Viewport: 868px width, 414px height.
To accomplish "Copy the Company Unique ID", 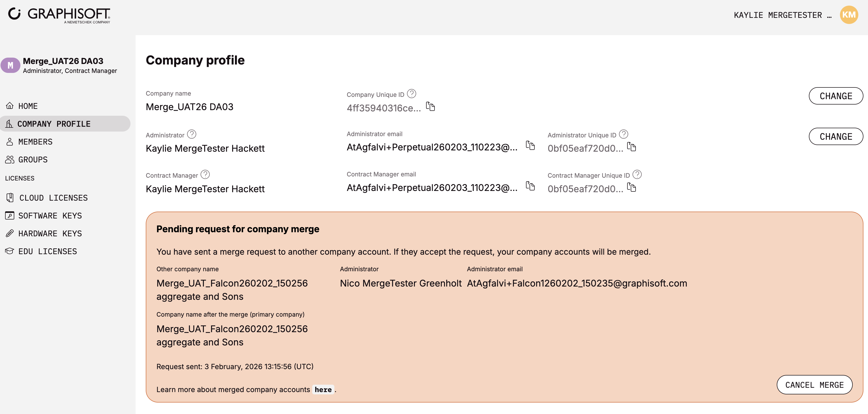I will [430, 107].
